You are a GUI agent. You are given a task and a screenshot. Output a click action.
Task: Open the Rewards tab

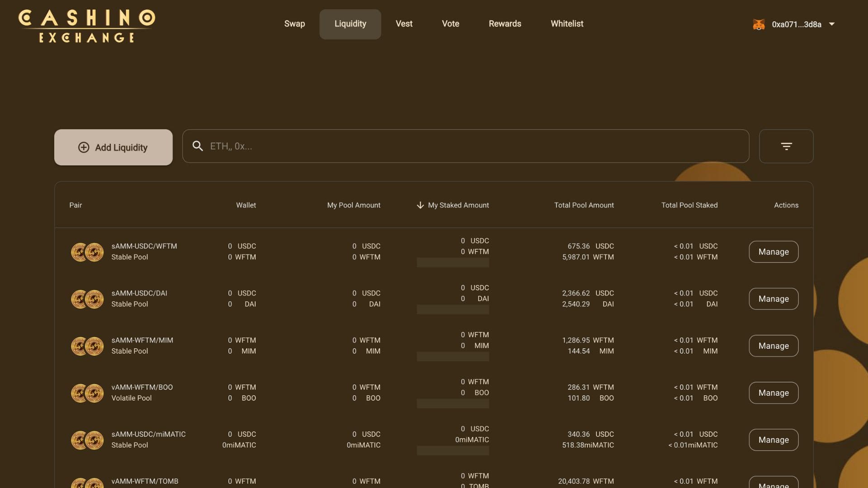pos(505,24)
